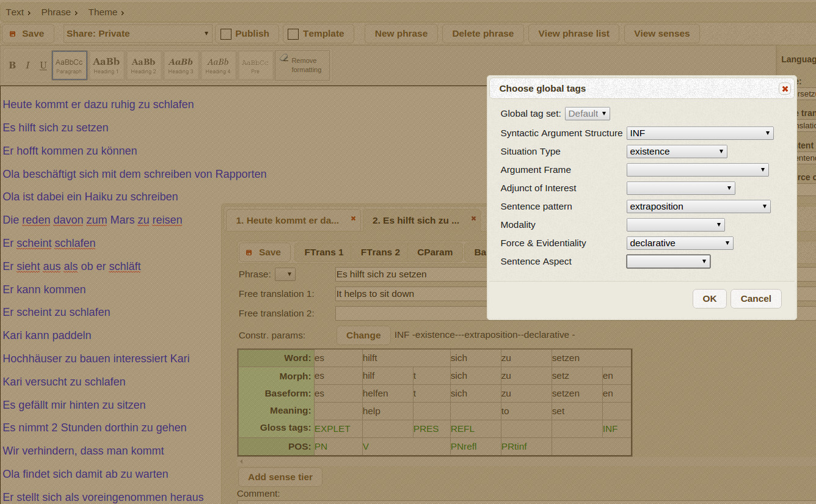
Task: Select the Heading 3 style
Action: [181, 65]
